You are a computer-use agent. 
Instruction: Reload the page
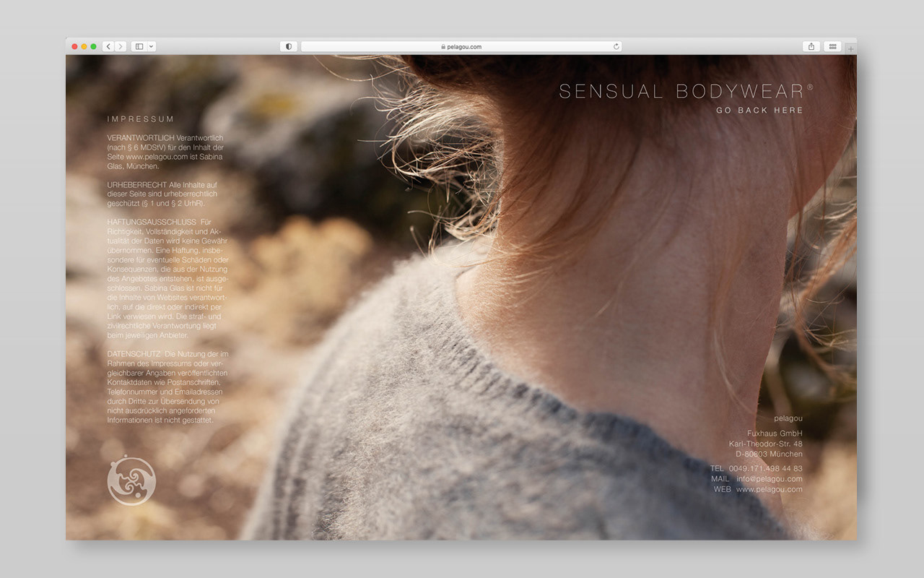(616, 46)
